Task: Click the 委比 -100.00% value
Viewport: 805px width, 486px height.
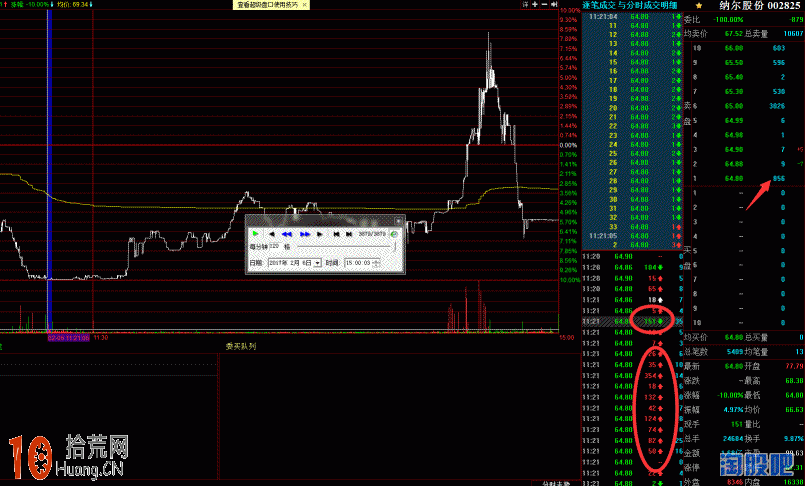Action: click(x=728, y=20)
